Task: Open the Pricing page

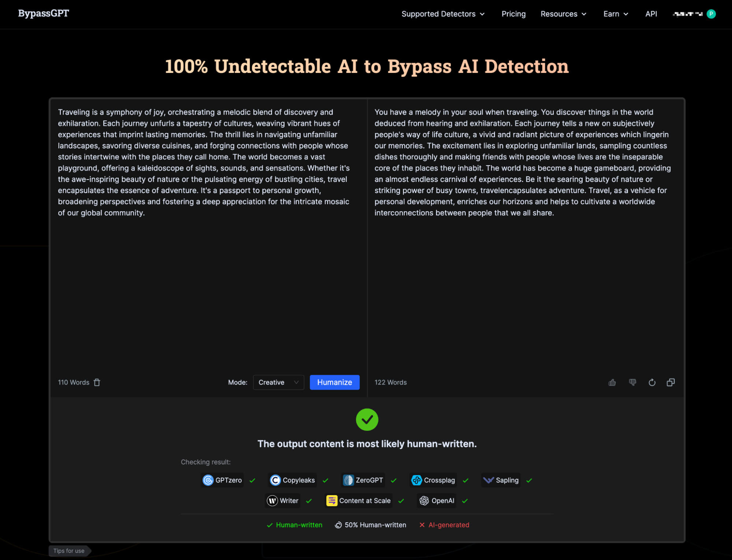Action: click(513, 14)
